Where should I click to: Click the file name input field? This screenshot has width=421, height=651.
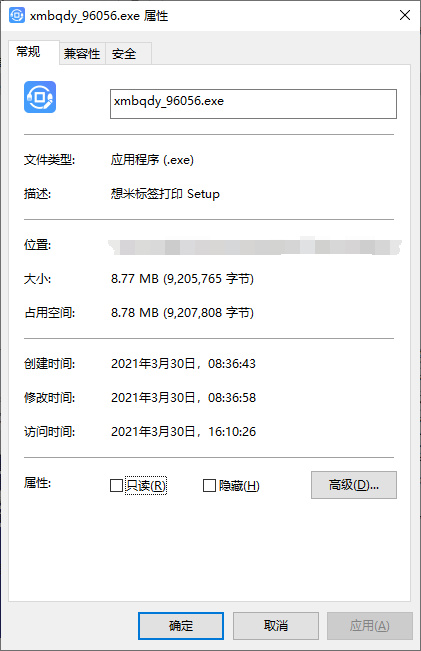[253, 104]
